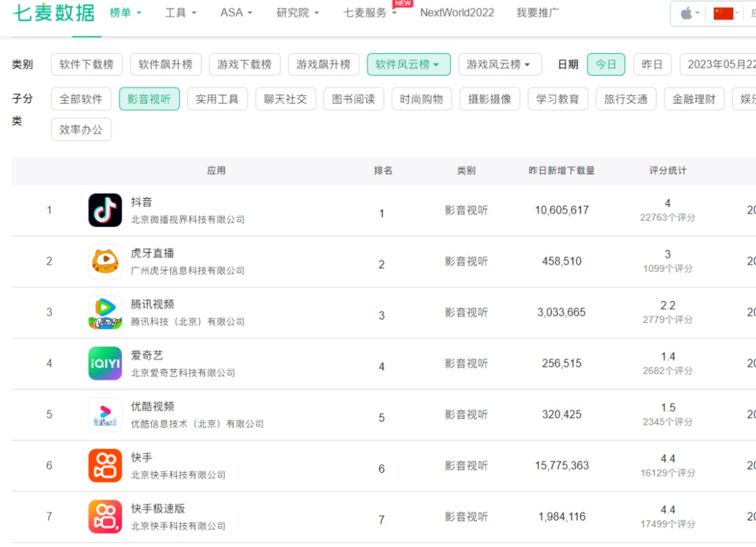Open the ASA navigation menu
Viewport: 756px width, 547px height.
click(236, 13)
